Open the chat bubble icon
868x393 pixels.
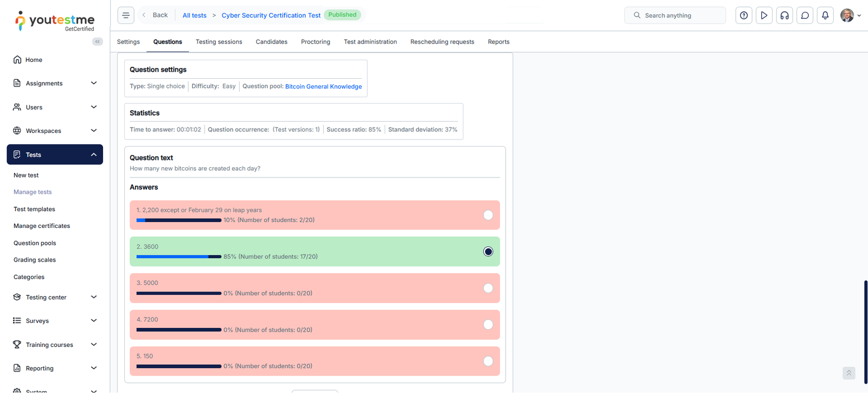pyautogui.click(x=805, y=15)
